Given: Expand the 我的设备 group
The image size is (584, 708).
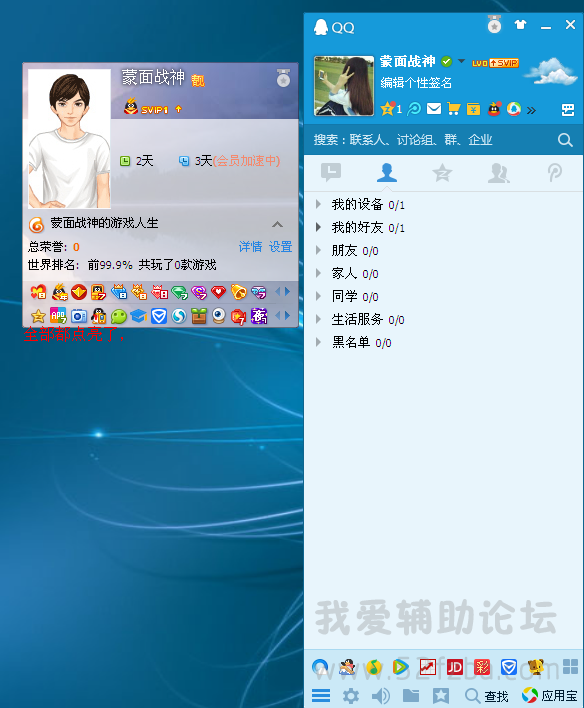Looking at the screenshot, I should point(318,204).
